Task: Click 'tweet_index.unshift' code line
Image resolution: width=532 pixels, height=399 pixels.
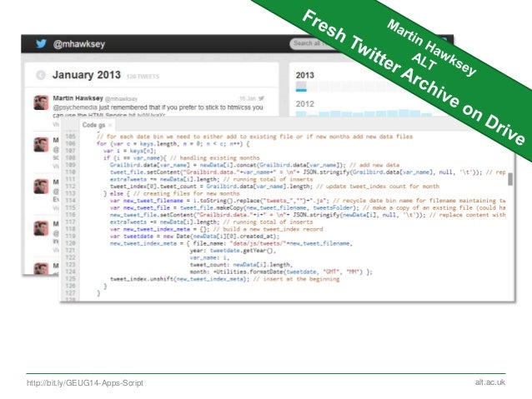Action: pyautogui.click(x=224, y=279)
